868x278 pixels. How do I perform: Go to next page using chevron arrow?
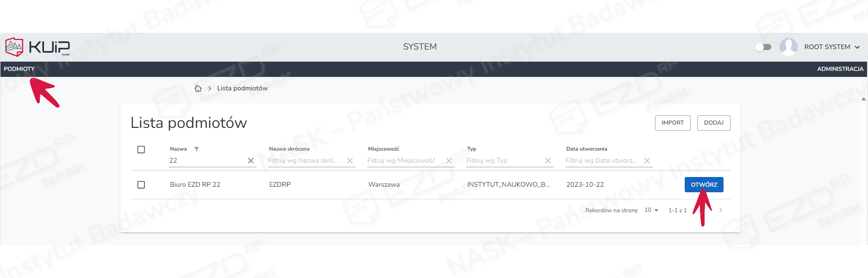click(x=720, y=210)
